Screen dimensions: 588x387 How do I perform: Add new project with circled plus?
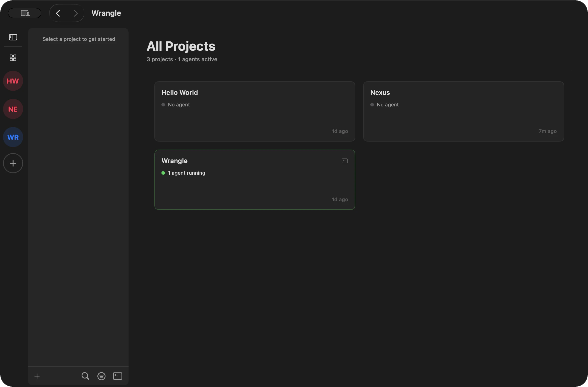click(13, 163)
